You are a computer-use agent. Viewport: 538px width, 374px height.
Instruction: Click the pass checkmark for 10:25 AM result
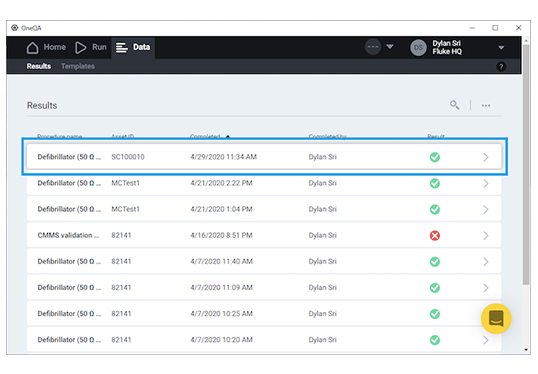435,314
